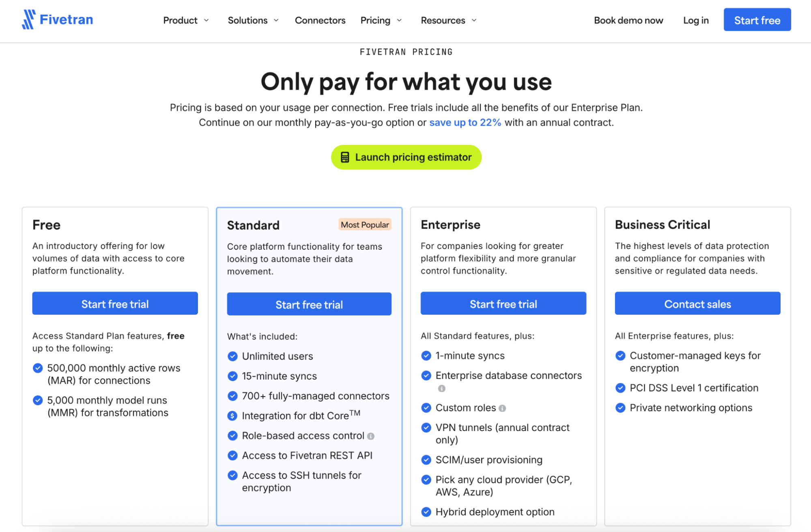This screenshot has height=532, width=811.
Task: Launch the pricing estimator
Action: [x=406, y=157]
